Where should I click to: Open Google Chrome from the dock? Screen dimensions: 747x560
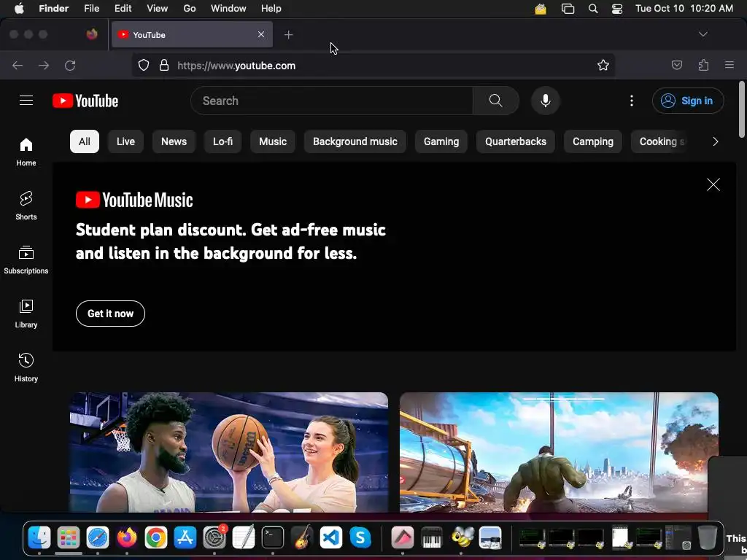(156, 537)
